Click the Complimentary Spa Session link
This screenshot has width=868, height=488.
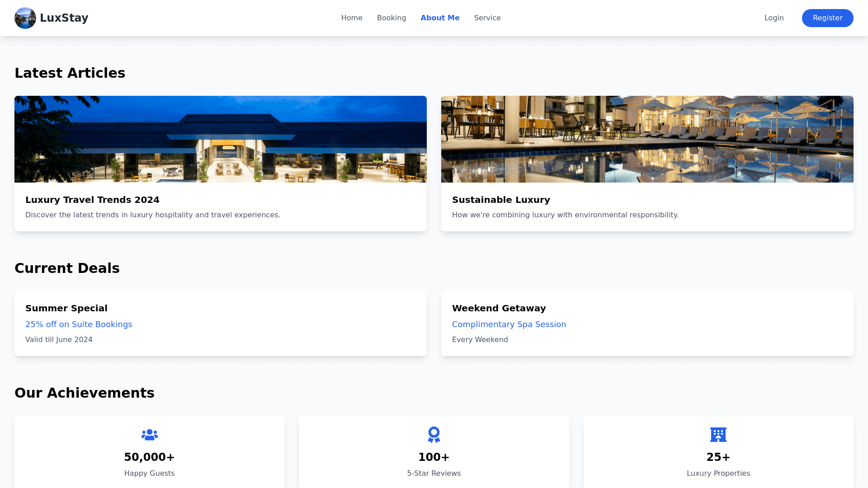coord(509,324)
